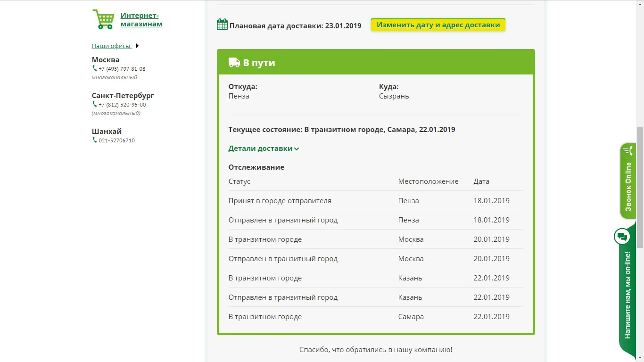The image size is (644, 362).
Task: Click the Санкт-Петербург office heading
Action: pyautogui.click(x=123, y=96)
